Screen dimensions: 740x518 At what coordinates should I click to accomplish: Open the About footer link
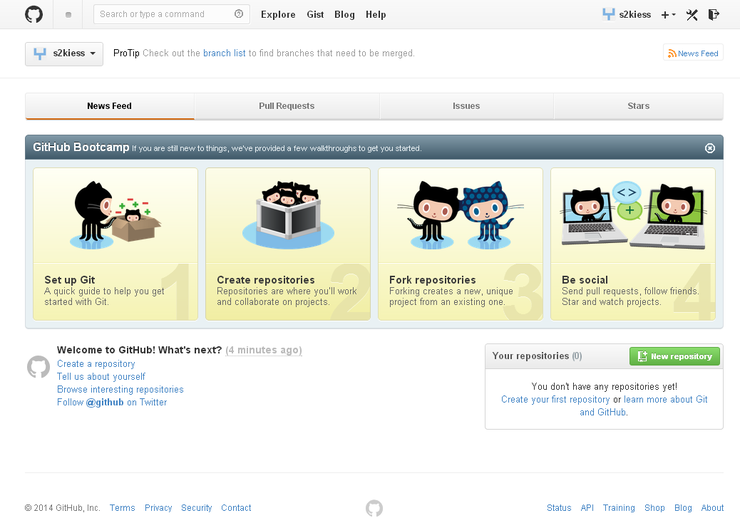pos(712,508)
